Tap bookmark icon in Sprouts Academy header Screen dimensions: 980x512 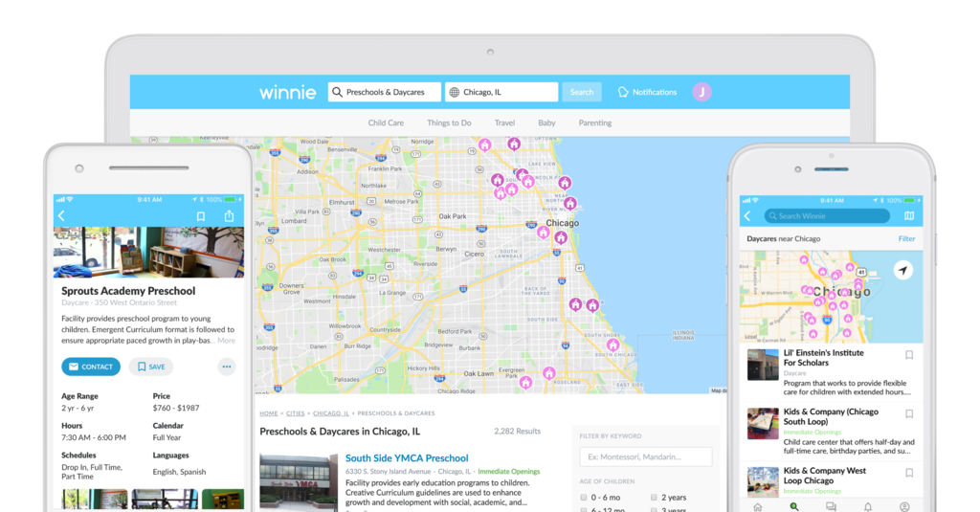click(201, 216)
